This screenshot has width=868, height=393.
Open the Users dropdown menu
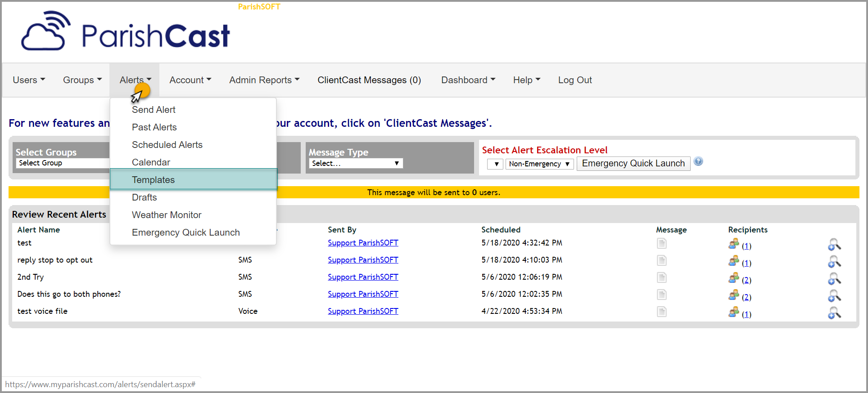point(29,80)
